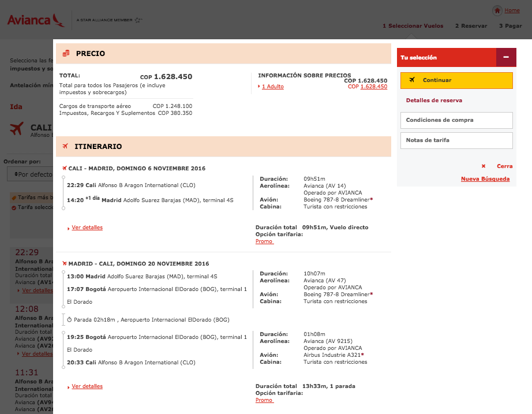Open Promo fare link for Cali - Madrid
This screenshot has width=532, height=414.
click(264, 241)
